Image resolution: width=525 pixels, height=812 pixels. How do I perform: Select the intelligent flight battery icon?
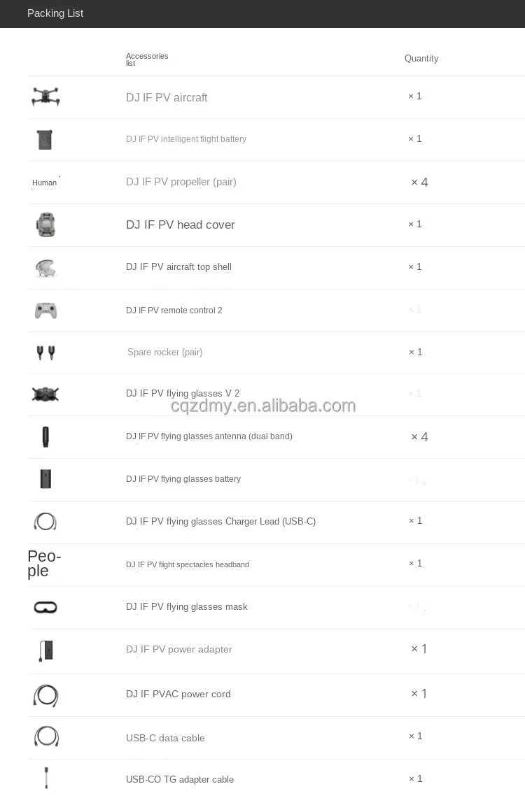[x=45, y=140]
